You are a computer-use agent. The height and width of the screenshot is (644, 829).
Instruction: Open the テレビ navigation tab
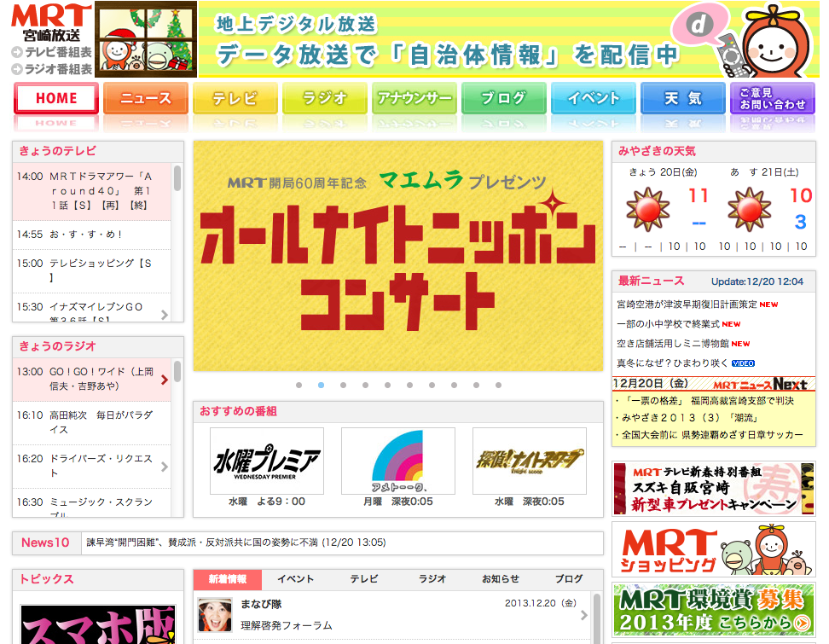(235, 98)
